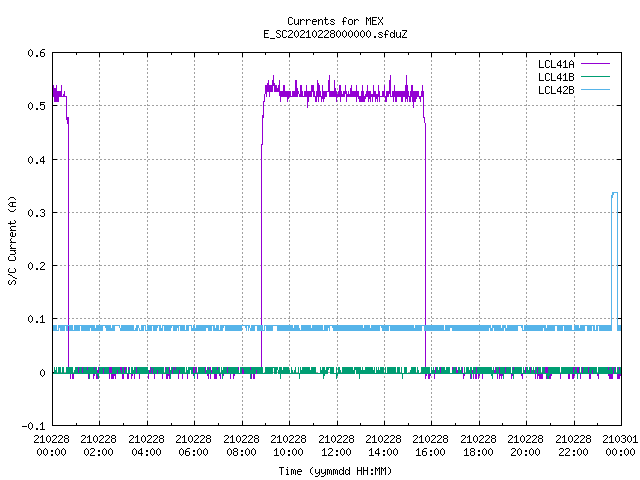Click the purple LCL41A legend line sample

click(x=595, y=64)
